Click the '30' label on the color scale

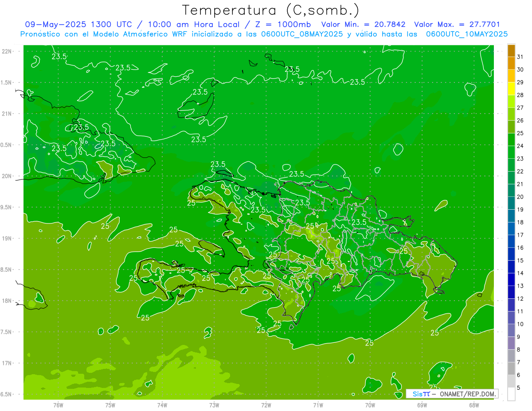[520, 70]
